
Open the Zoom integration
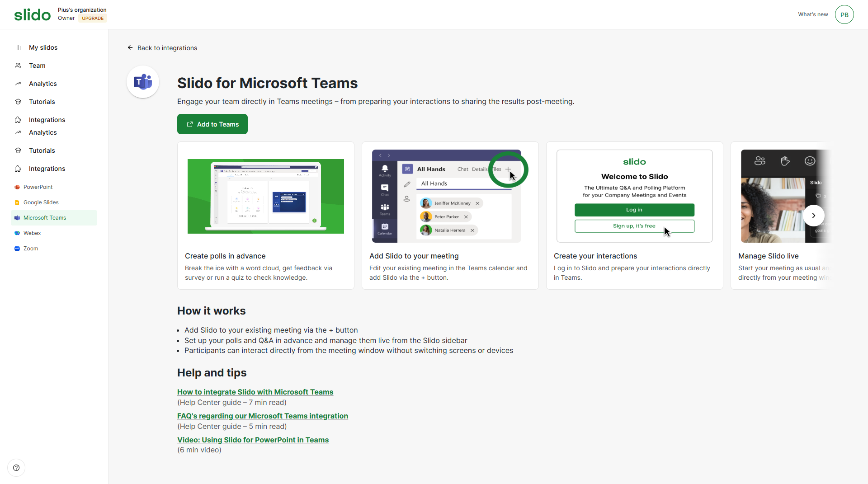(x=31, y=249)
